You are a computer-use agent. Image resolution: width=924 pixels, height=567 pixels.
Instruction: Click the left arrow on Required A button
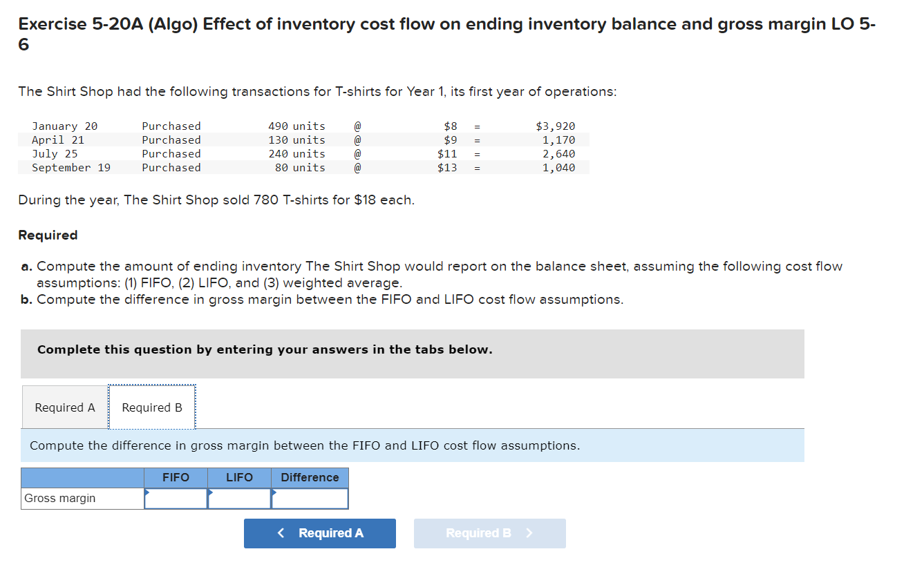[x=281, y=533]
